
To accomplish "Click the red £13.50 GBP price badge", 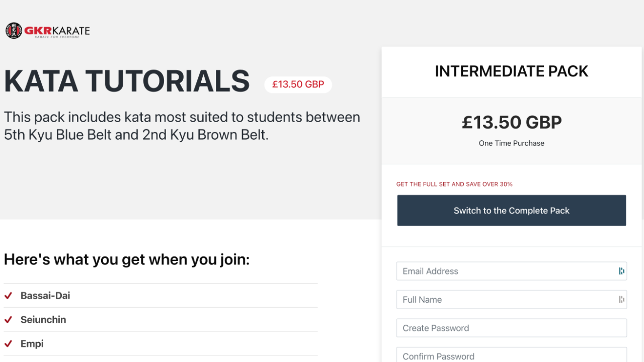I will click(x=298, y=84).
